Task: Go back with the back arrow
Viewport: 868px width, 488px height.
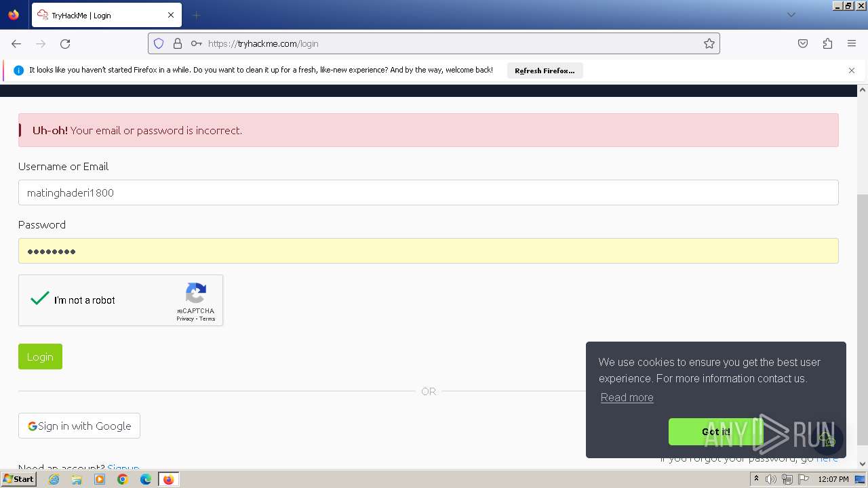Action: [x=16, y=43]
